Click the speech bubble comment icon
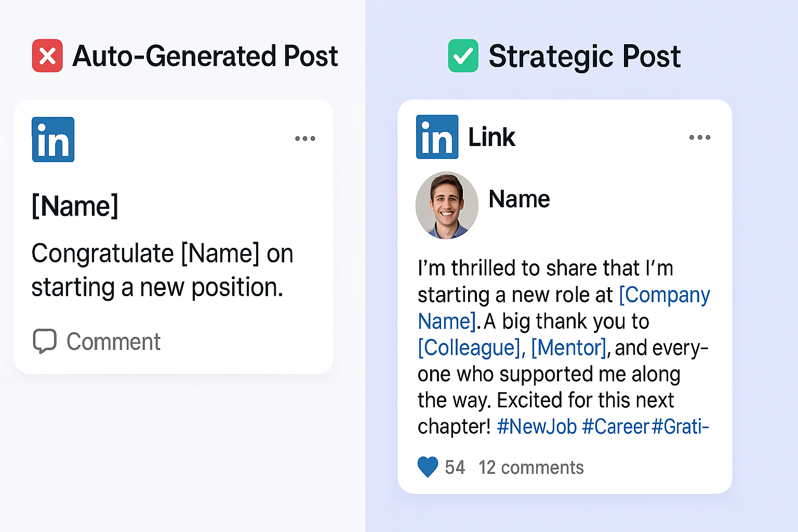The height and width of the screenshot is (532, 798). click(45, 341)
